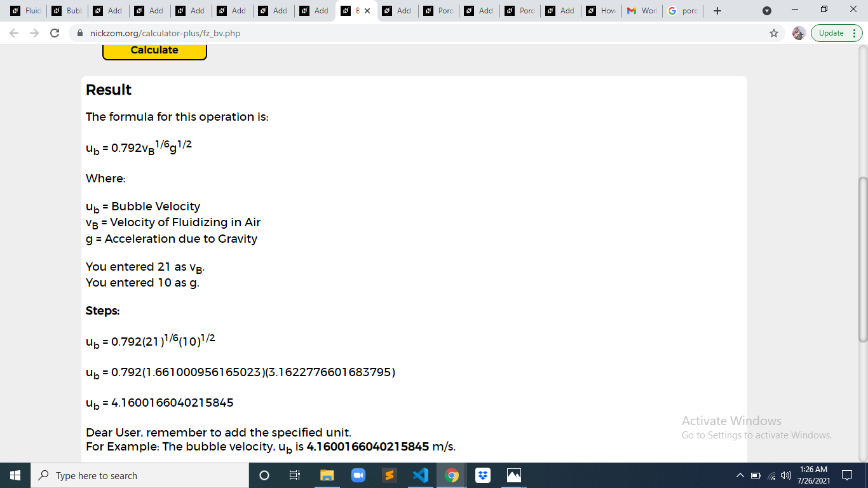Click the browser forward arrow
The height and width of the screenshot is (488, 868).
pyautogui.click(x=34, y=33)
